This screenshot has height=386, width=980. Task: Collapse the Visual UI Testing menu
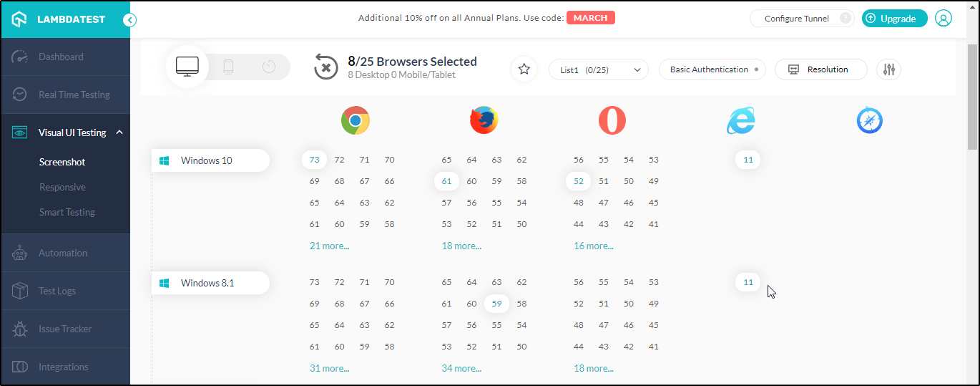click(x=119, y=132)
